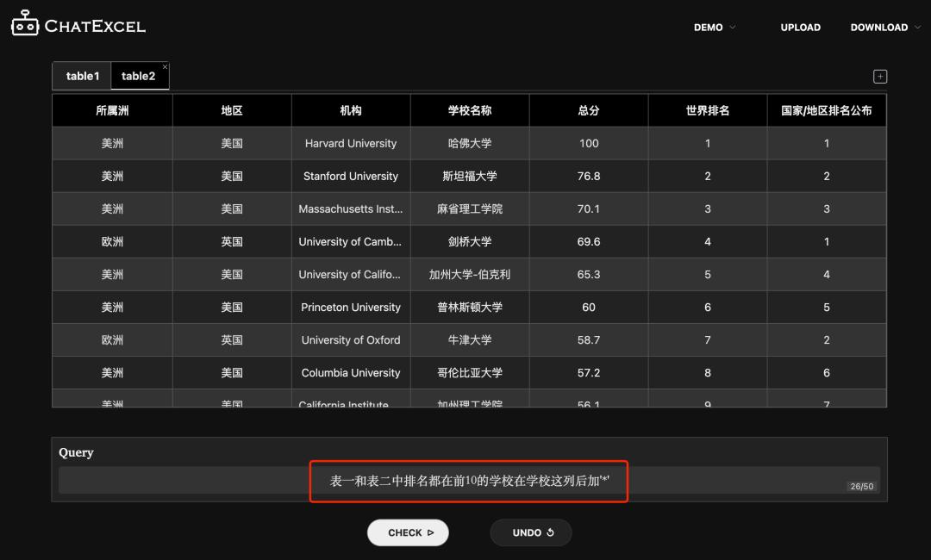The image size is (931, 560).
Task: Click the score 60 cell
Action: point(589,308)
